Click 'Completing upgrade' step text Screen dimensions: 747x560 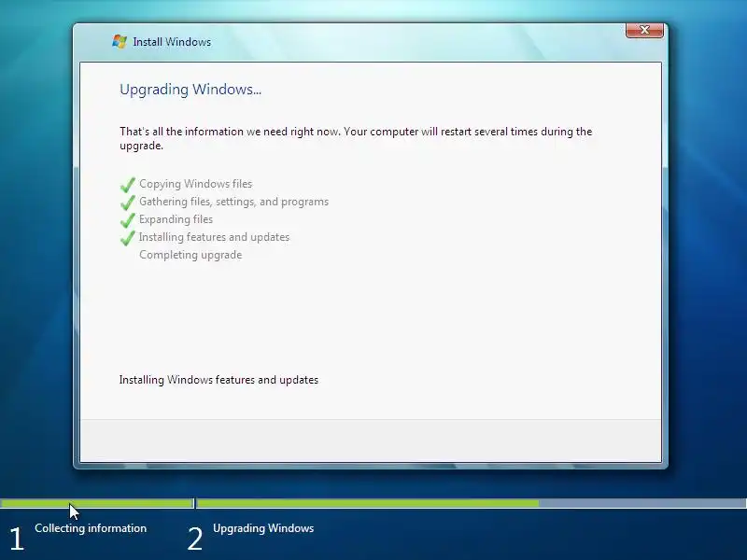click(x=190, y=255)
